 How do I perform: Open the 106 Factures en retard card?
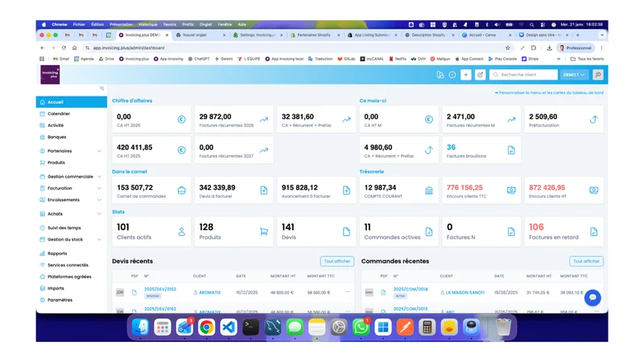click(564, 232)
